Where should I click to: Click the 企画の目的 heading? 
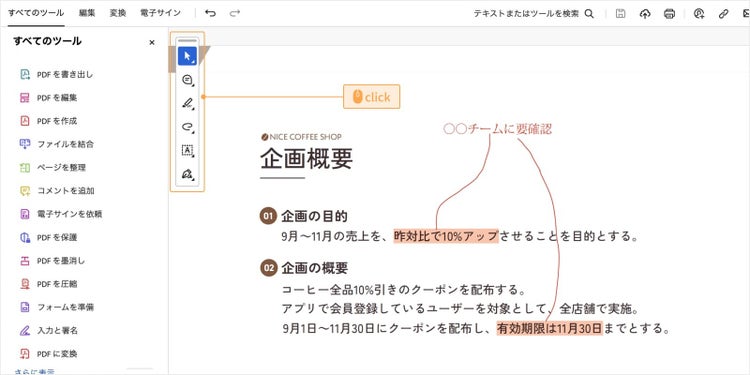(x=314, y=216)
